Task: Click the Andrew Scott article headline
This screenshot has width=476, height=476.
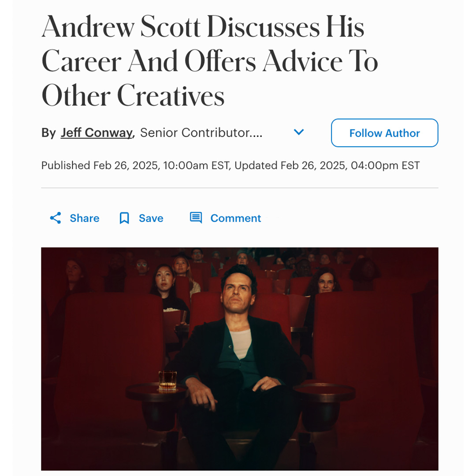Action: (x=209, y=61)
